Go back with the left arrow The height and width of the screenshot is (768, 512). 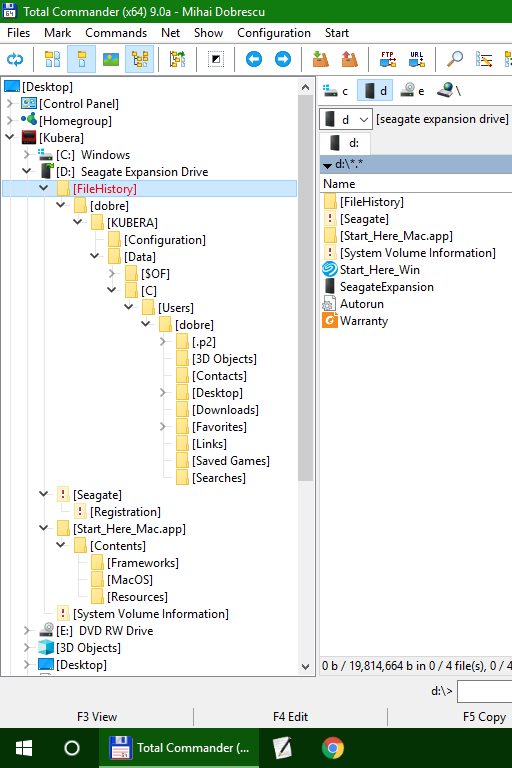254,59
